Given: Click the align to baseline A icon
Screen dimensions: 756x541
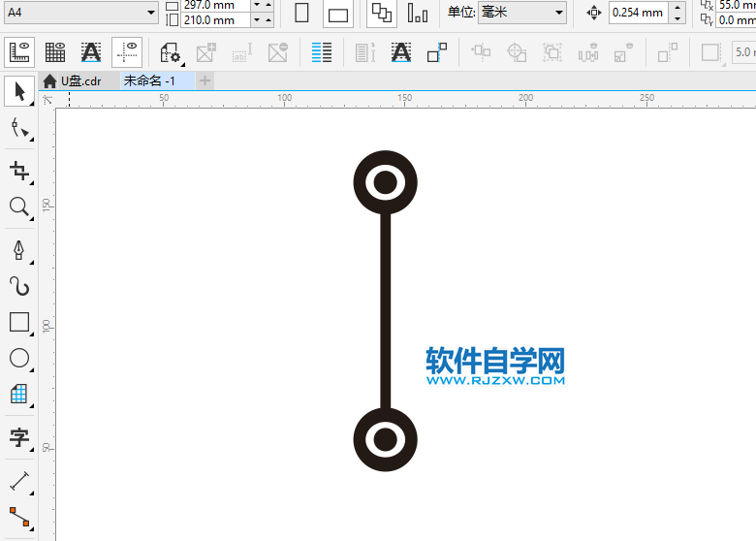Looking at the screenshot, I should coord(401,52).
